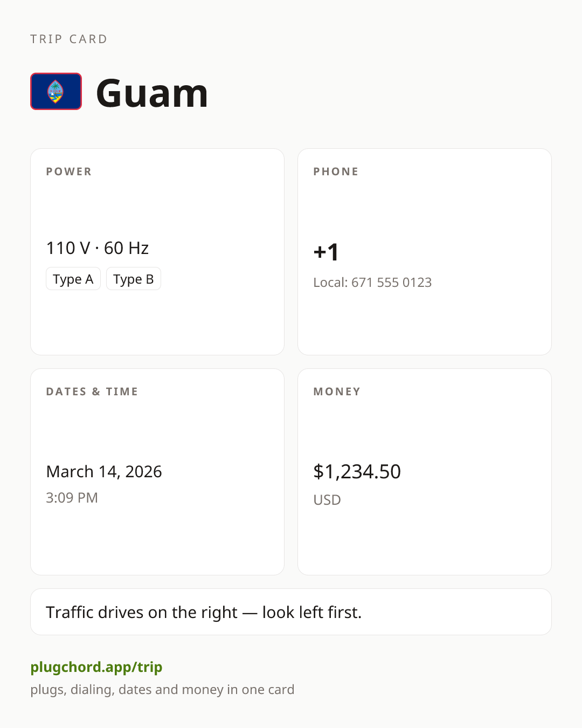Viewport: 582px width, 728px height.
Task: Select the Type A plug chip
Action: pos(73,279)
